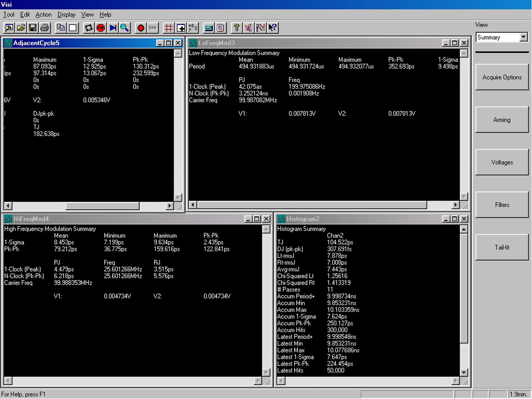
Task: Toggle the red grid icon
Action: pos(169,28)
